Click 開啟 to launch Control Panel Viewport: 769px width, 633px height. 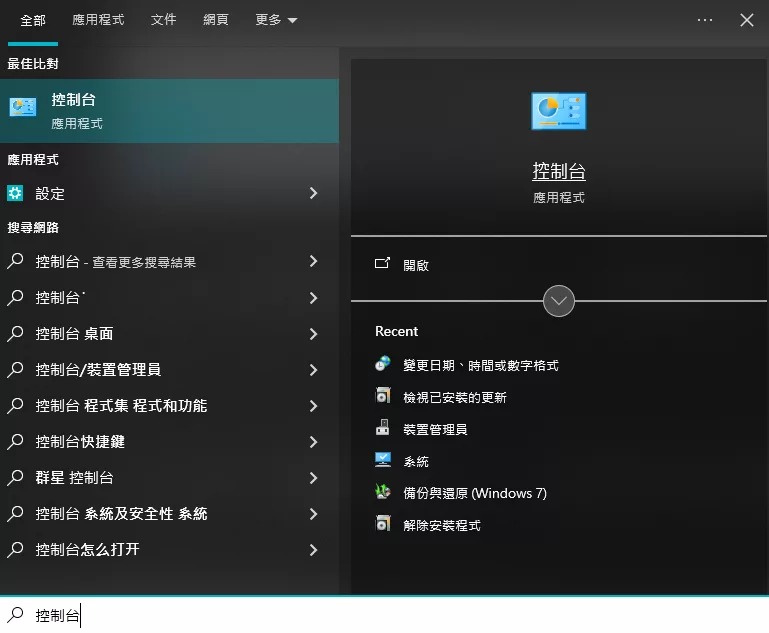coord(415,265)
